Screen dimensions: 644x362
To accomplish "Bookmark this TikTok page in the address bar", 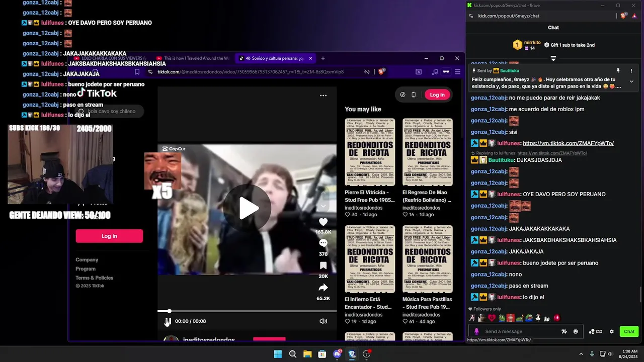I will pos(137,72).
